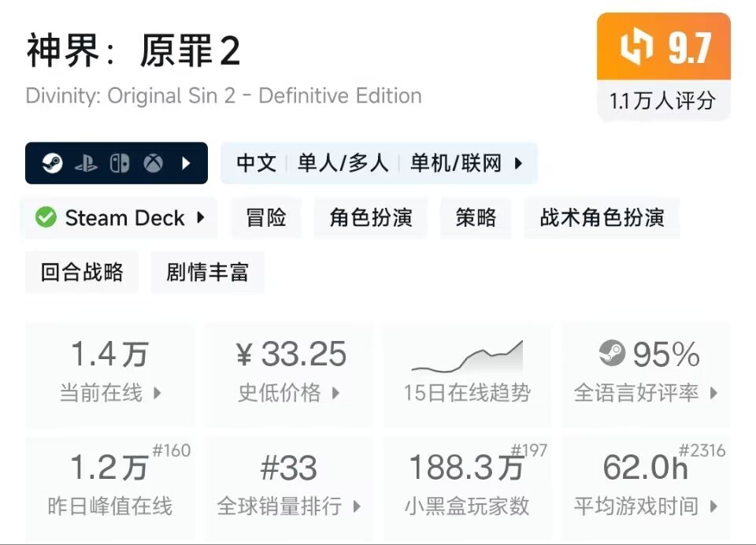Click the Xbox platform icon
This screenshot has width=756, height=545.
(x=153, y=163)
